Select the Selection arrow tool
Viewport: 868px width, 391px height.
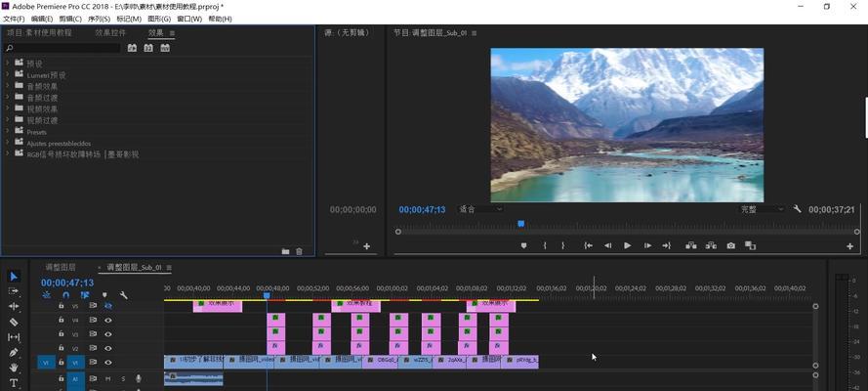[14, 276]
